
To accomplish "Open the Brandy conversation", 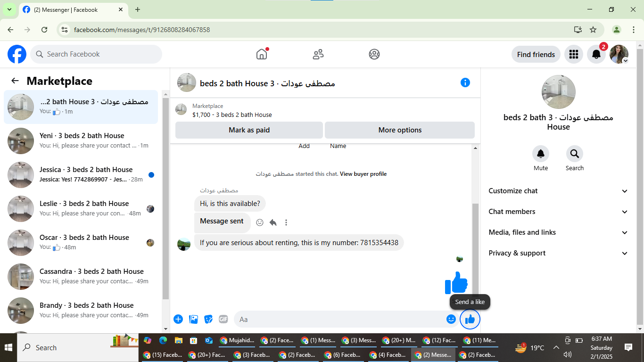I will click(81, 310).
